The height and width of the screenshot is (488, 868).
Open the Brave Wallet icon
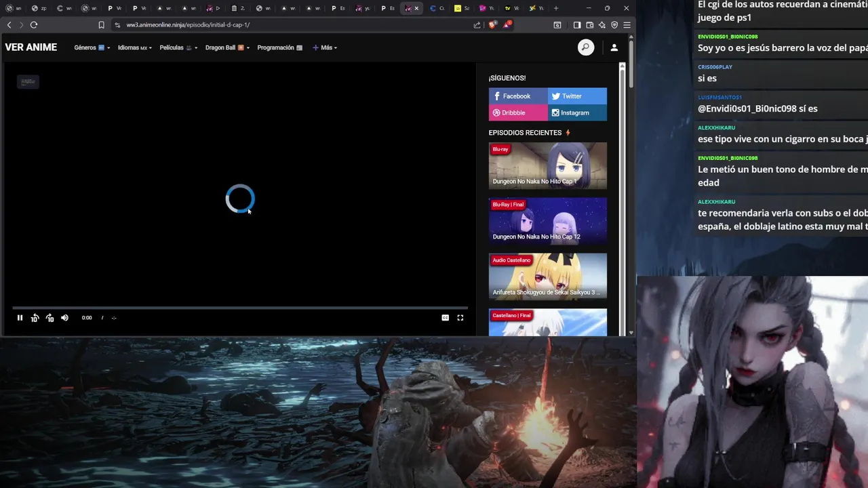click(590, 24)
